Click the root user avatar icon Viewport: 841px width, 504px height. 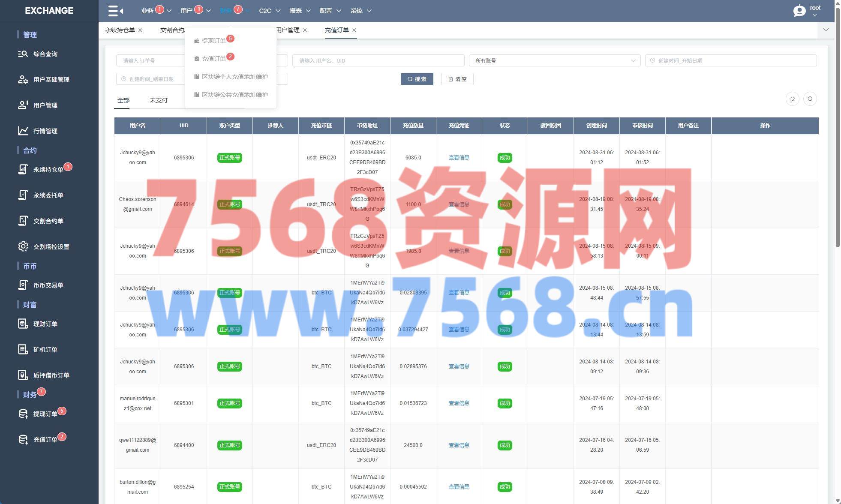pos(799,11)
